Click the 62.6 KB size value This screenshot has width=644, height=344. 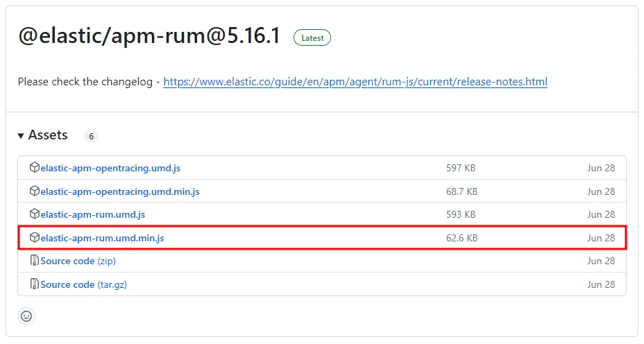461,238
